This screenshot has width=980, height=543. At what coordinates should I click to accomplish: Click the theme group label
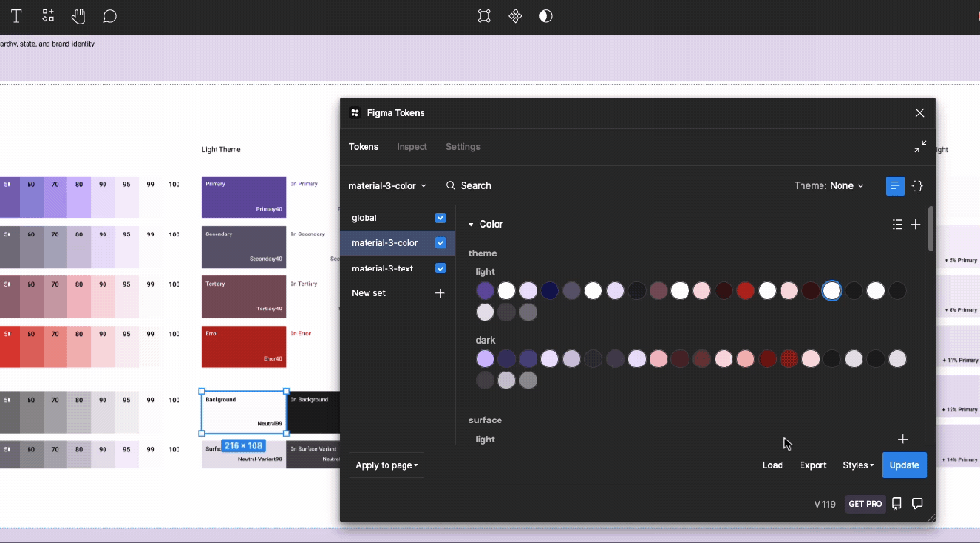click(x=482, y=253)
